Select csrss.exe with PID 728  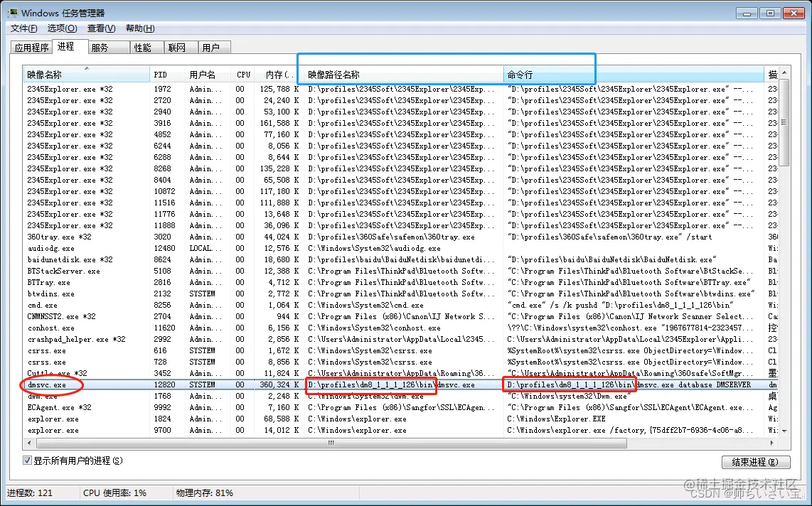(x=401, y=362)
